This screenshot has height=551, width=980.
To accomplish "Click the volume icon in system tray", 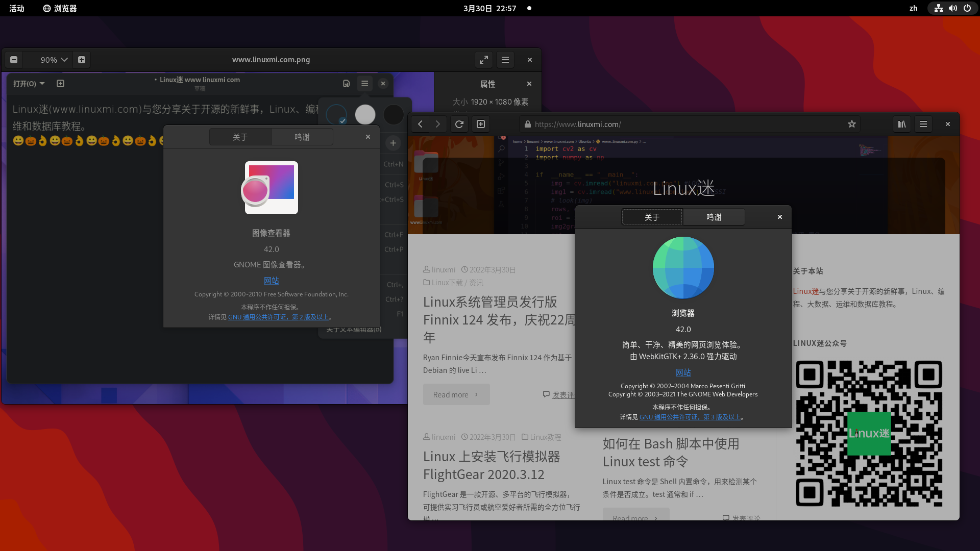I will [x=953, y=8].
